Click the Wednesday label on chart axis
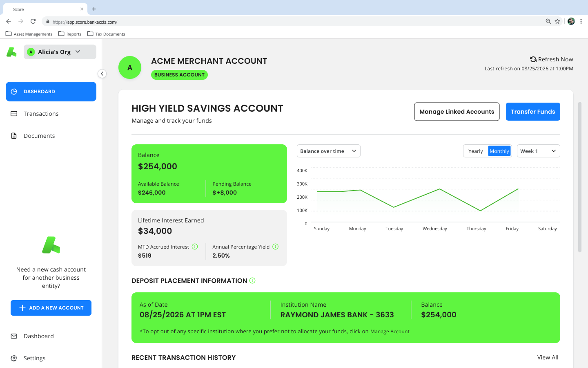This screenshot has width=588, height=368. pos(435,229)
